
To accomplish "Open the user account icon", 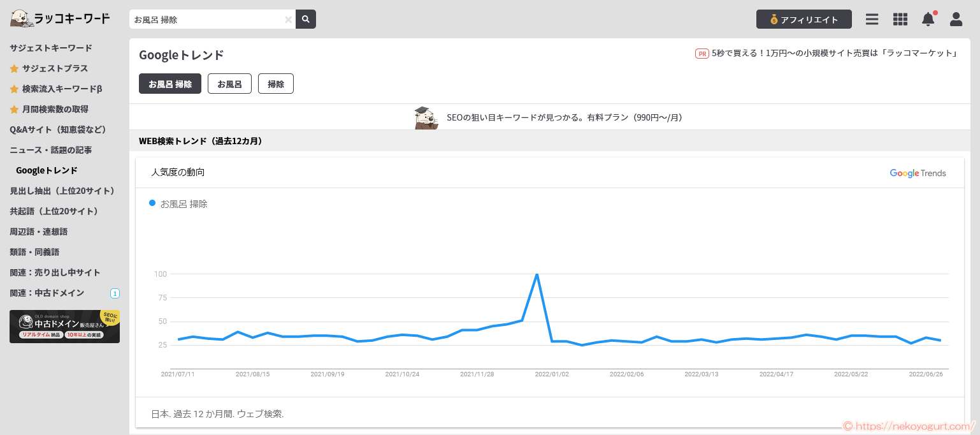I will 956,19.
